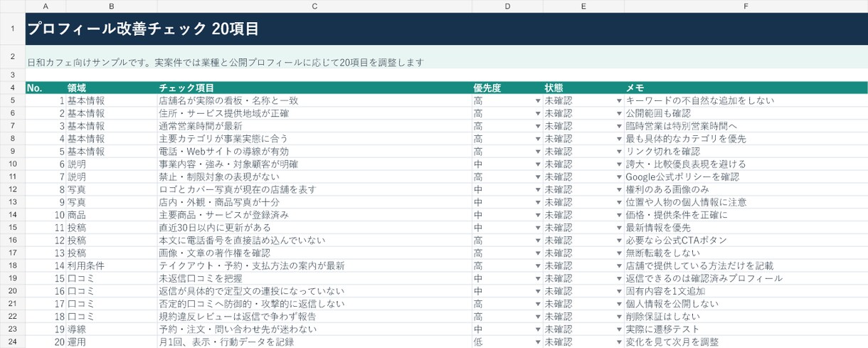Select memo 必要なら公式CTAボタン

click(x=746, y=241)
